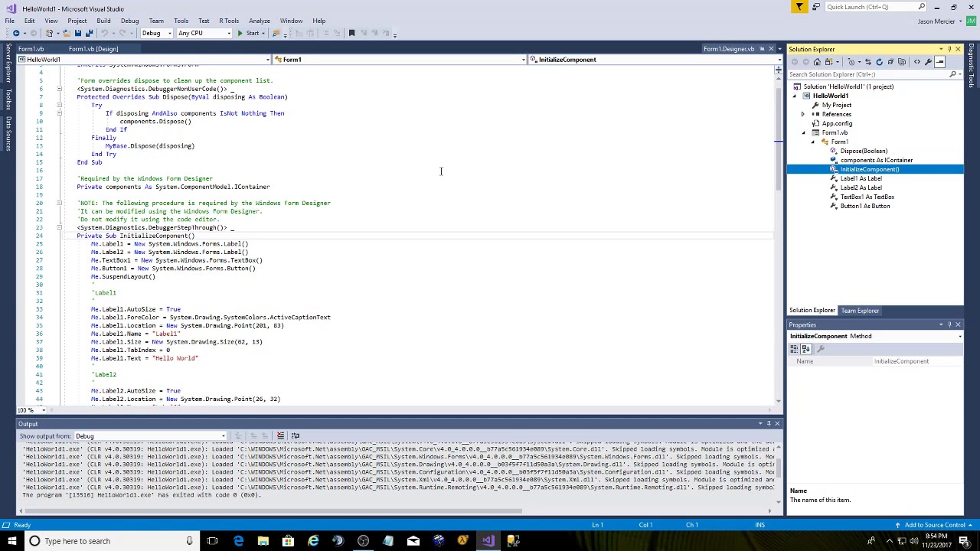Open Properties wrench icon in Solution Explorer
Image resolution: width=980 pixels, height=551 pixels.
pos(929,62)
